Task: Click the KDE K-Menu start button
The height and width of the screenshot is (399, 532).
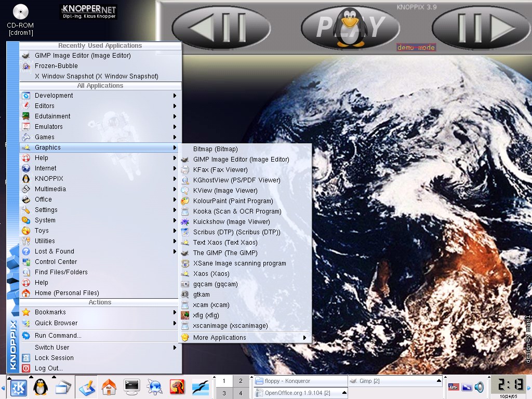Action: [x=18, y=387]
